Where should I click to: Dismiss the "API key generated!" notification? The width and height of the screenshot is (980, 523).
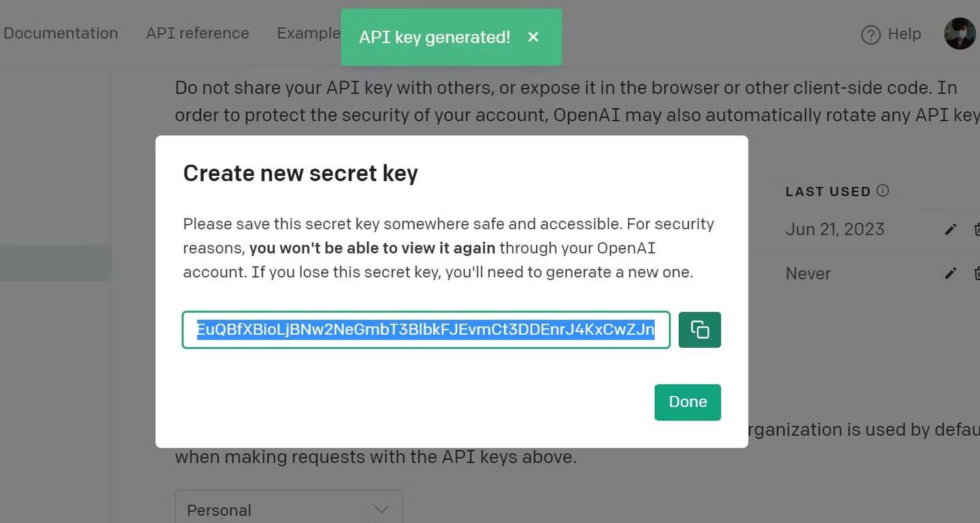point(533,37)
